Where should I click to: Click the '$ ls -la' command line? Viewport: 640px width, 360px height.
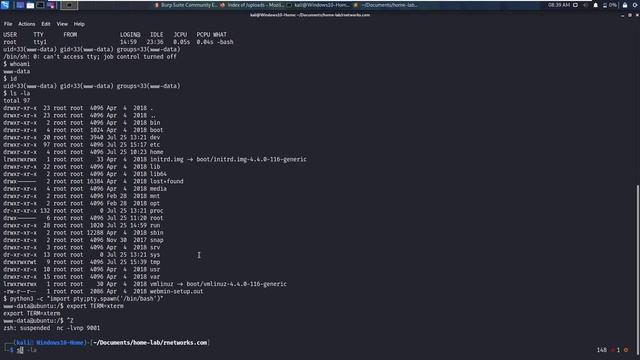pyautogui.click(x=16, y=93)
